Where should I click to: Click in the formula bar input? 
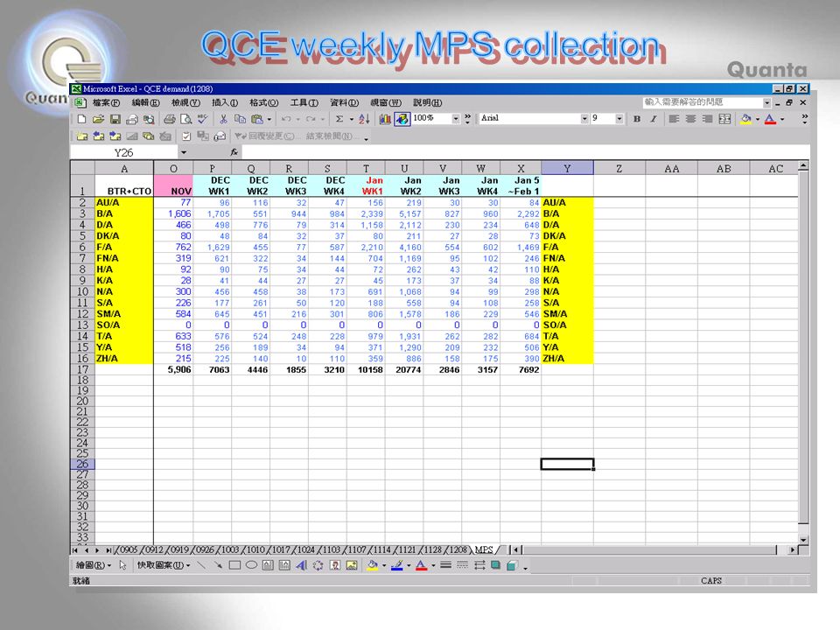click(525, 152)
